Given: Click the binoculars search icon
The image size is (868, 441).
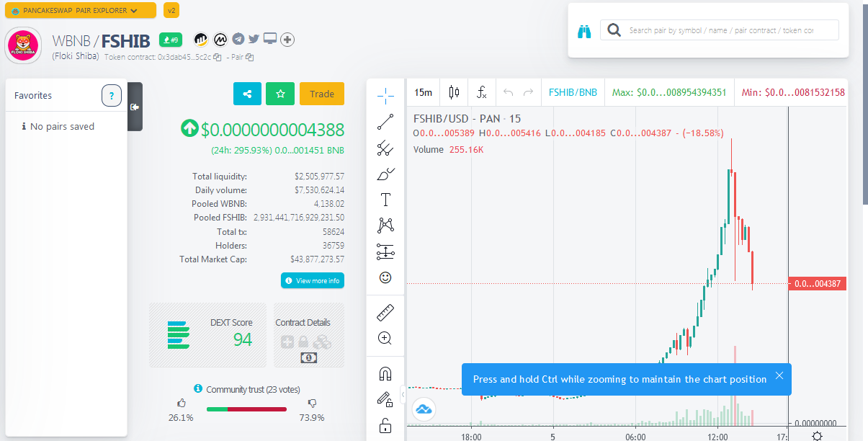Looking at the screenshot, I should pos(584,31).
